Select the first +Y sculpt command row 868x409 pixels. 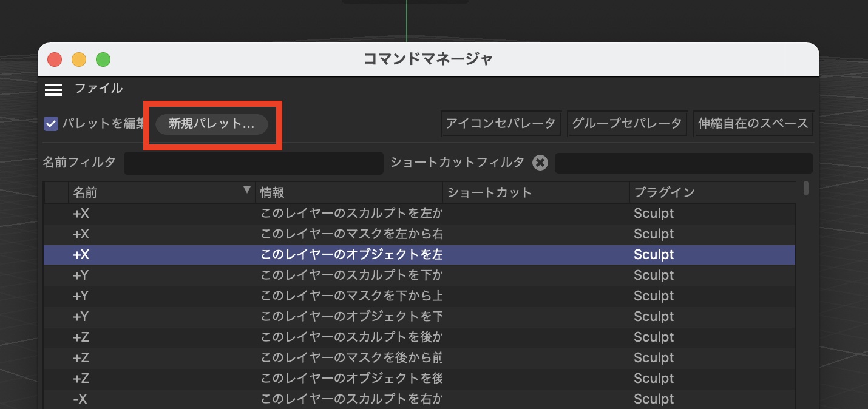419,275
